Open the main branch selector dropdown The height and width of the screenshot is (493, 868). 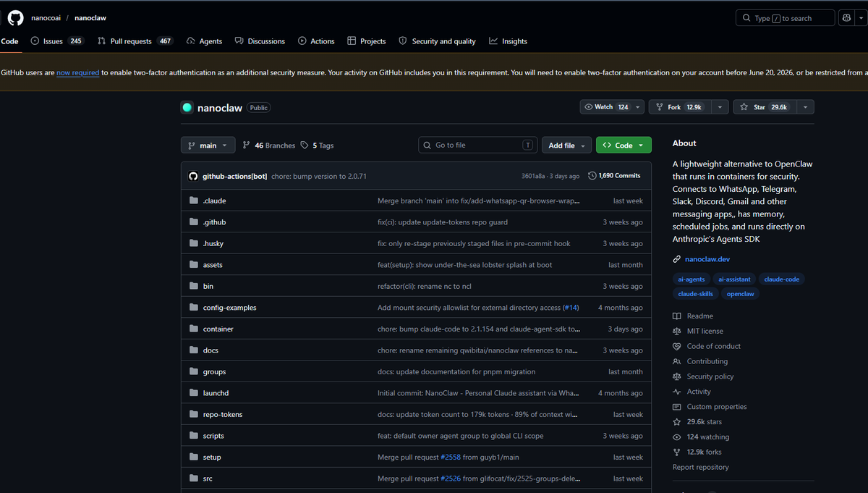coord(208,146)
